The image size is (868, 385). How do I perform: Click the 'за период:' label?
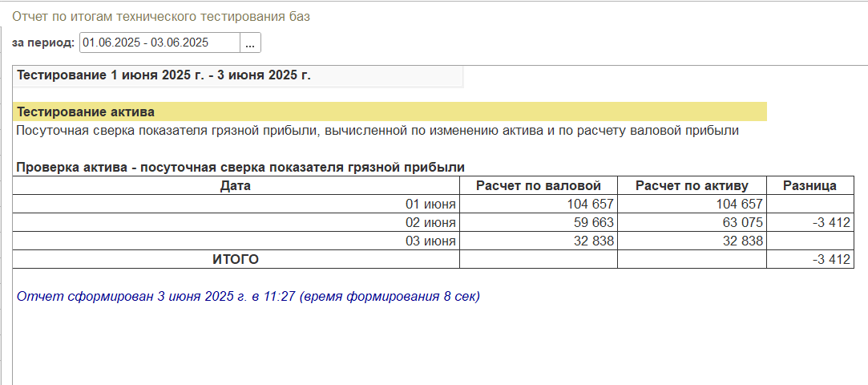[x=43, y=43]
